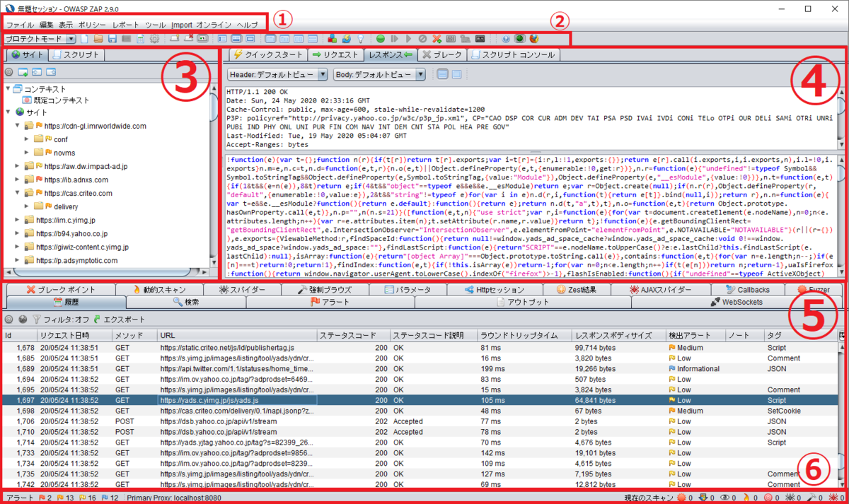Collapse the サイト tree node

(8, 112)
